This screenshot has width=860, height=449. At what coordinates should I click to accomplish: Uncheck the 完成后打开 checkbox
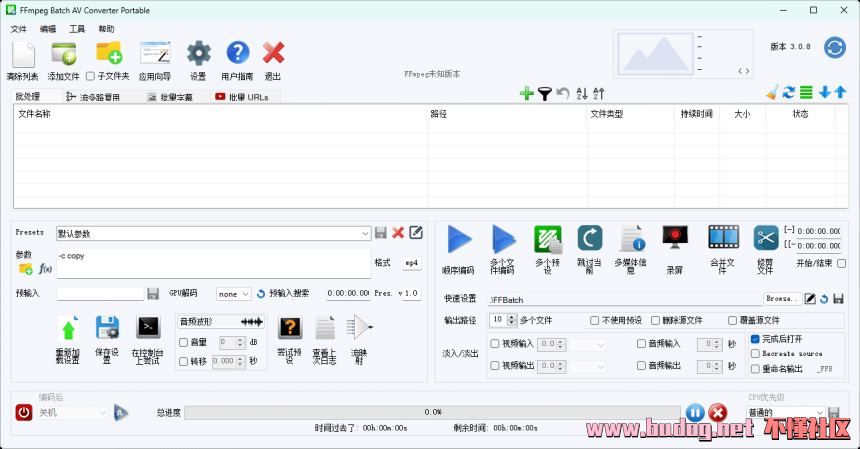click(756, 339)
